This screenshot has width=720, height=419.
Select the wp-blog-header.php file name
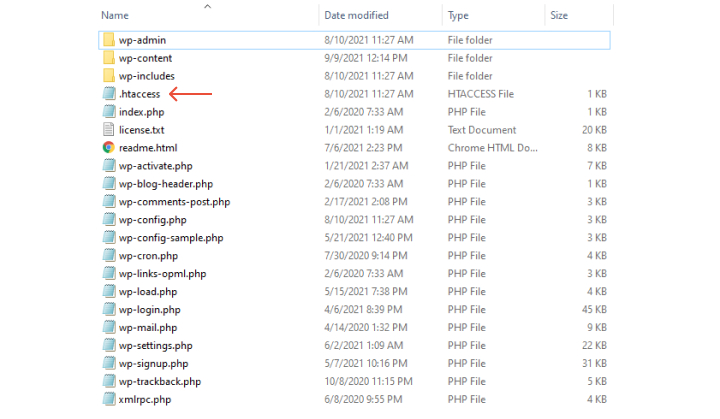click(166, 184)
